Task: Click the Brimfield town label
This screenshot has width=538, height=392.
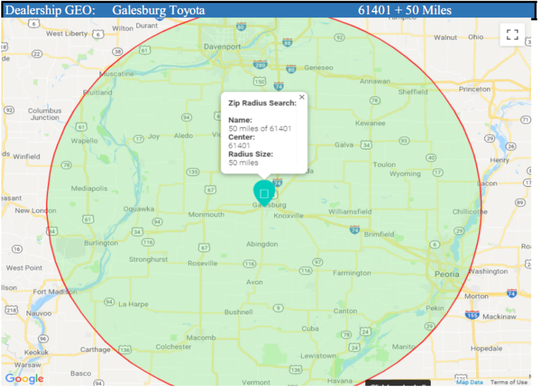Action: tap(379, 234)
